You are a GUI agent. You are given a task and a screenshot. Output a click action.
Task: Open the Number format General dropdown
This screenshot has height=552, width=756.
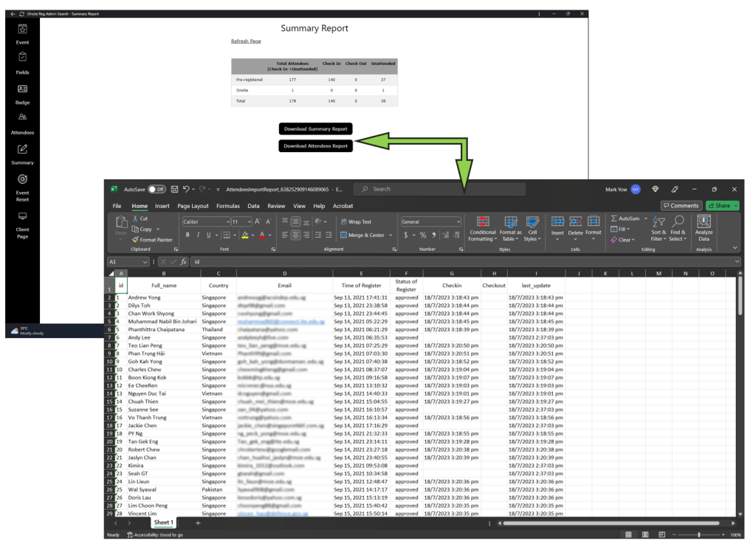point(458,222)
